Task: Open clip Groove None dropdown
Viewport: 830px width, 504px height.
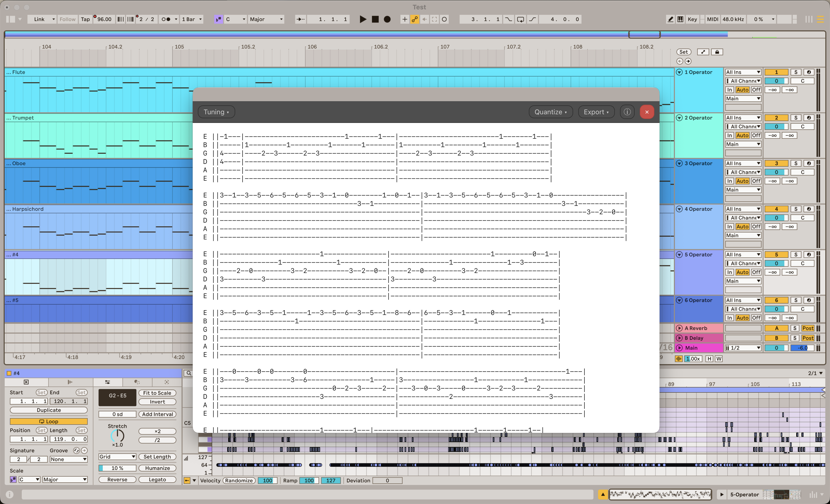Action: tap(68, 459)
